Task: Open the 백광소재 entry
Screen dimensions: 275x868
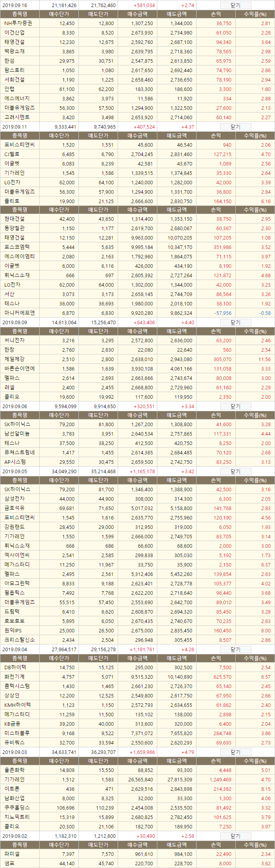Action: click(15, 51)
